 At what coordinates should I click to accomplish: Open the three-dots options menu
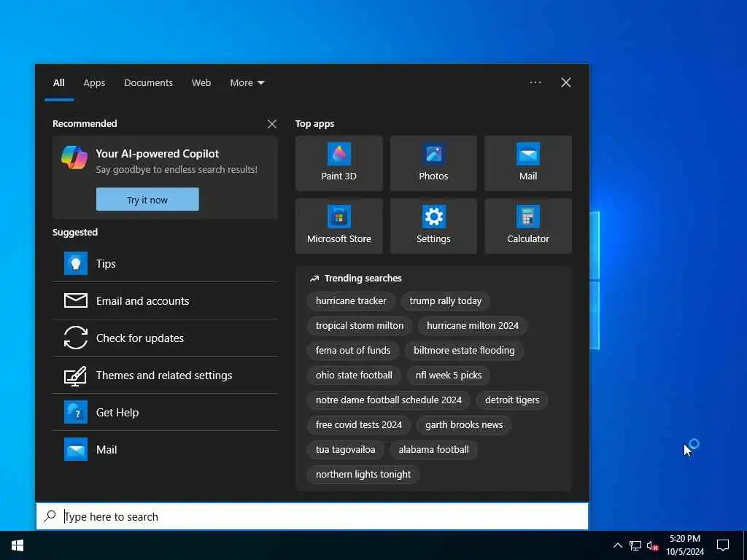click(535, 83)
